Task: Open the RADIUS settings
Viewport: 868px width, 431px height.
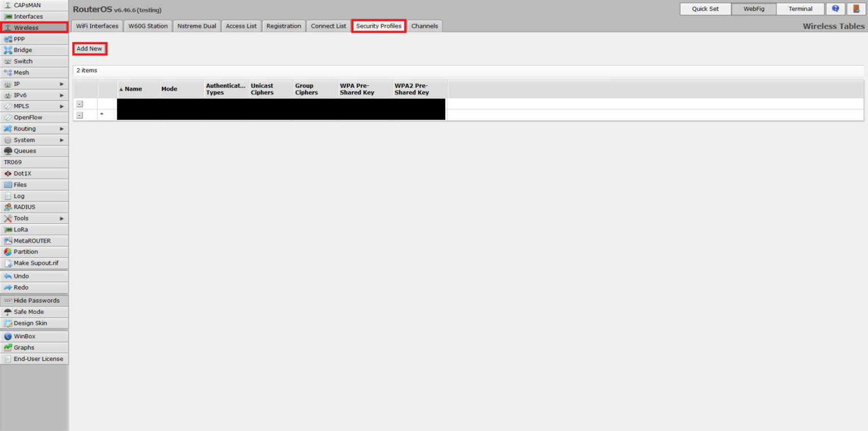Action: pos(24,207)
